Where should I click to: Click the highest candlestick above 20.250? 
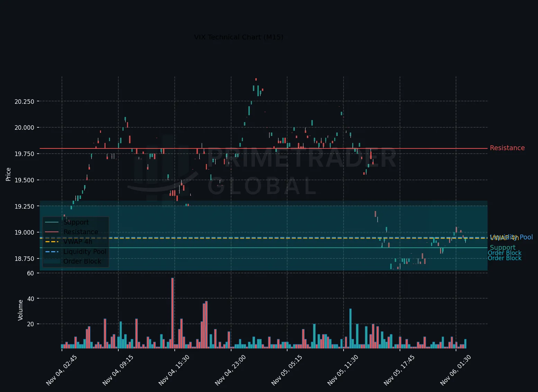click(x=256, y=79)
